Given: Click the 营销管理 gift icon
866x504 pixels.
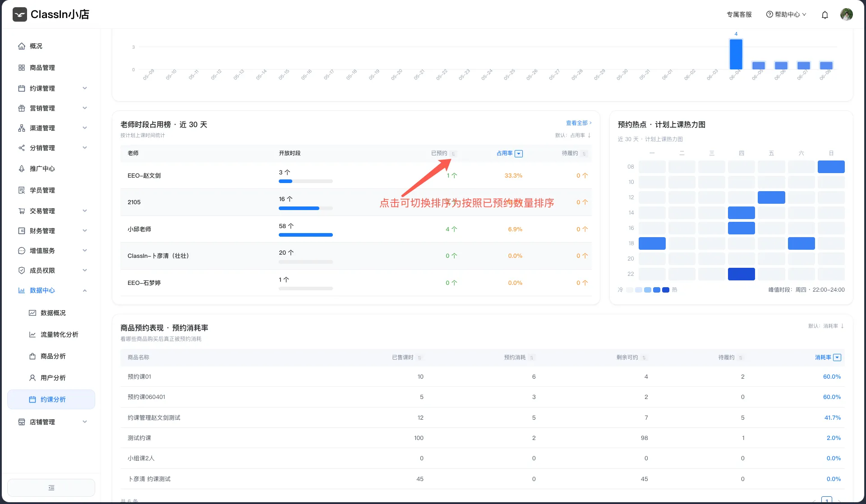Looking at the screenshot, I should (21, 108).
